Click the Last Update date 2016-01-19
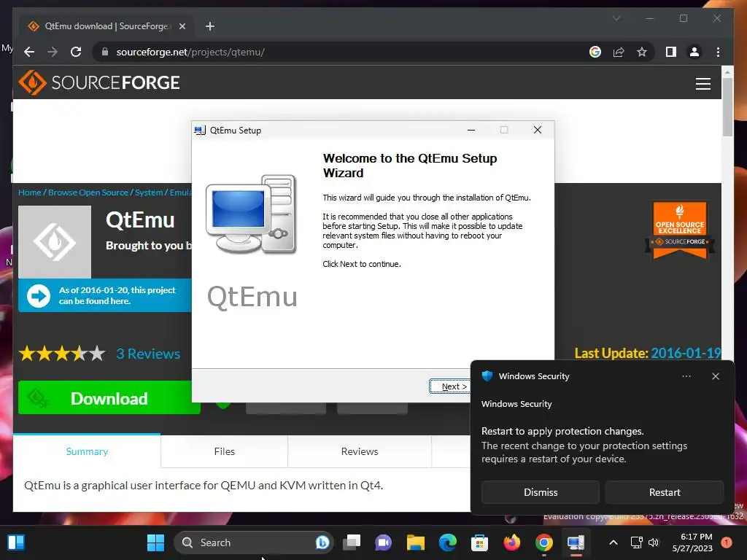 tap(686, 353)
